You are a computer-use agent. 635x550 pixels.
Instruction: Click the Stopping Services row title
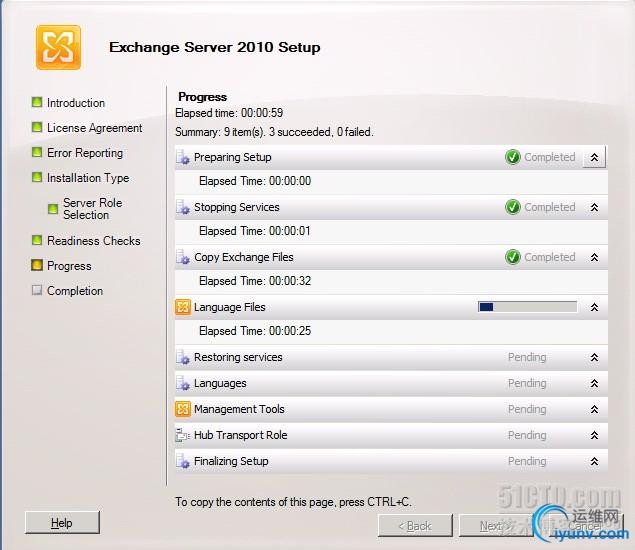pos(237,207)
